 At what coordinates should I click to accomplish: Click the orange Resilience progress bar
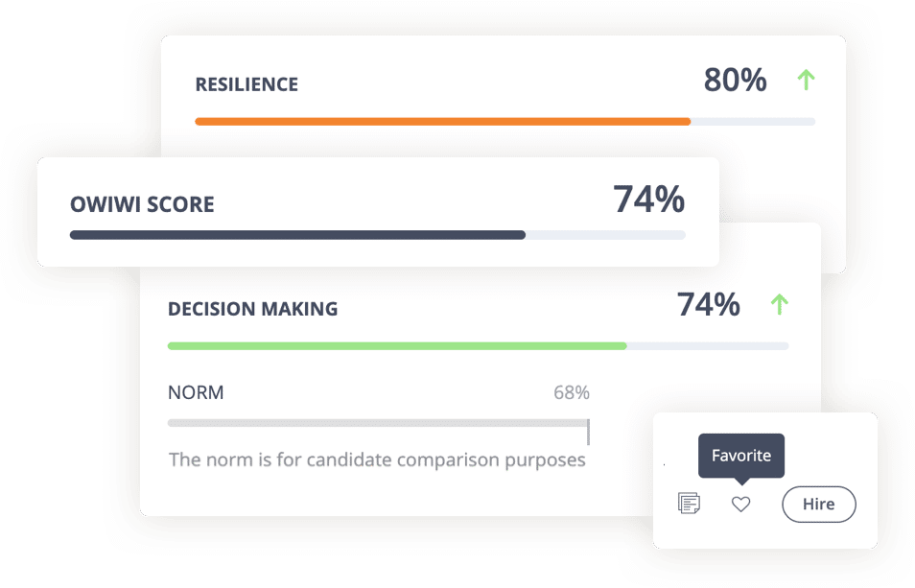(x=442, y=122)
